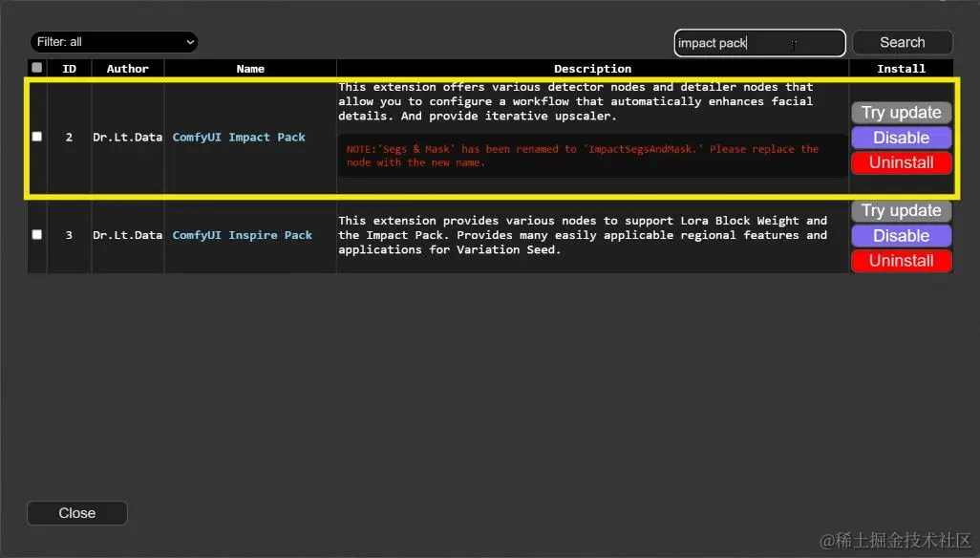Open the 'Filter: all' dropdown
The width and height of the screenshot is (980, 558).
tap(114, 42)
